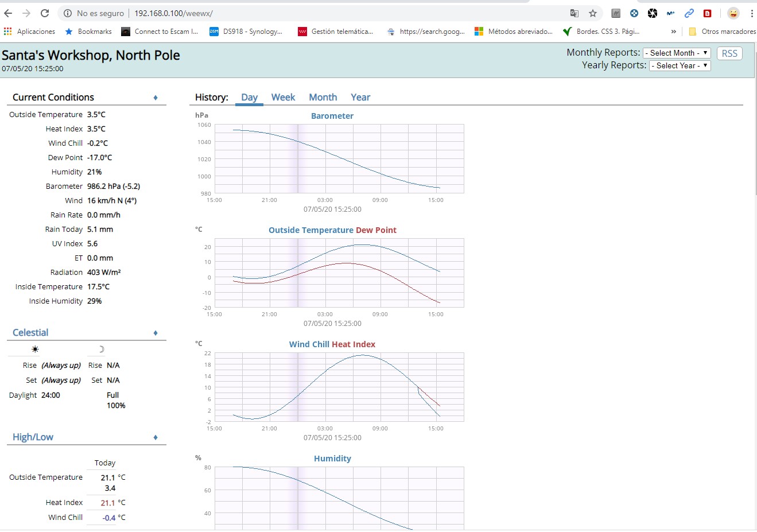Viewport: 757px width, 532px height.
Task: Open the Movistar+ extension icon
Action: (670, 13)
